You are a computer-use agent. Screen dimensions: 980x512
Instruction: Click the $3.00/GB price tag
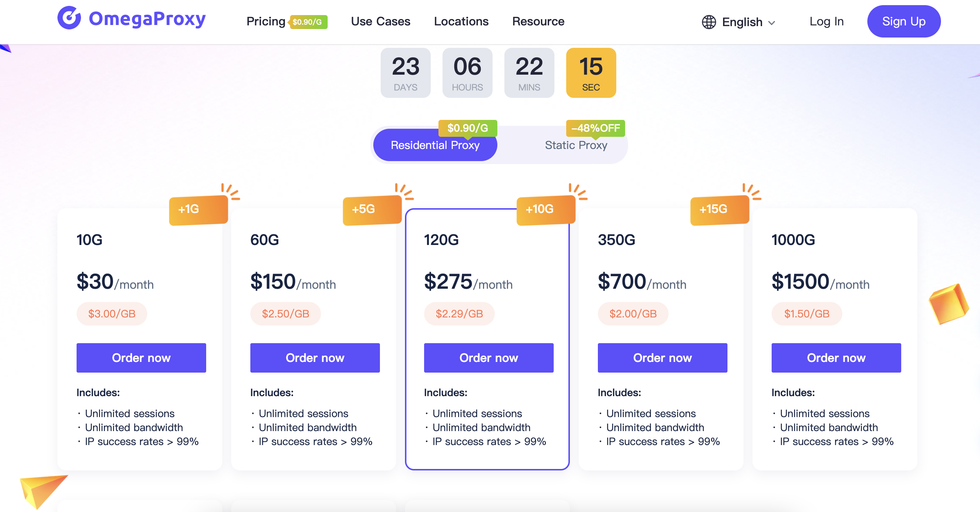pos(112,314)
